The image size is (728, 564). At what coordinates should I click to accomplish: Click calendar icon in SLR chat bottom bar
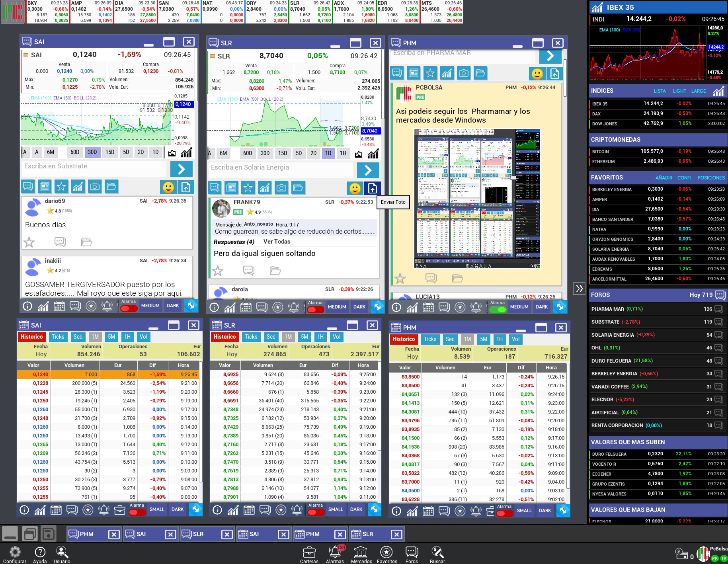click(x=246, y=307)
